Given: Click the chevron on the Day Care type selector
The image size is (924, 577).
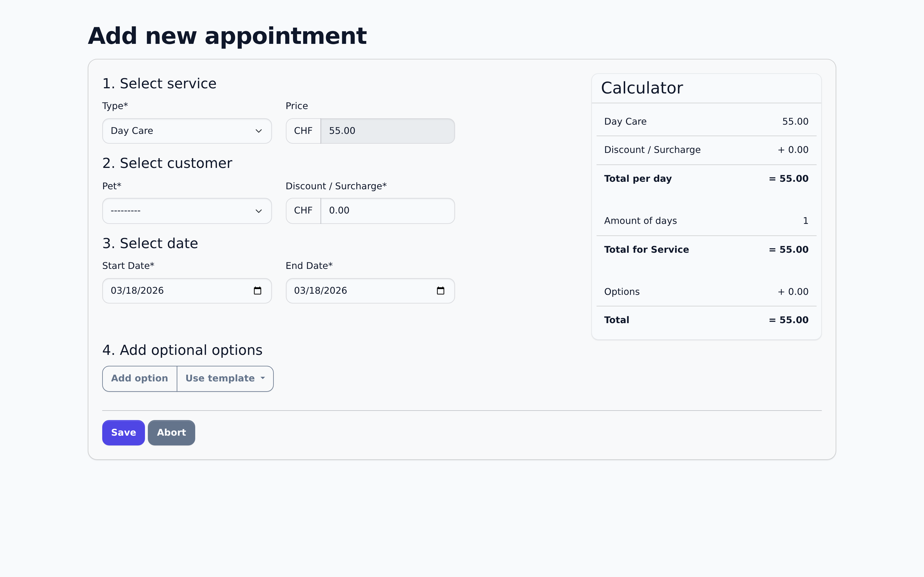Looking at the screenshot, I should point(259,131).
